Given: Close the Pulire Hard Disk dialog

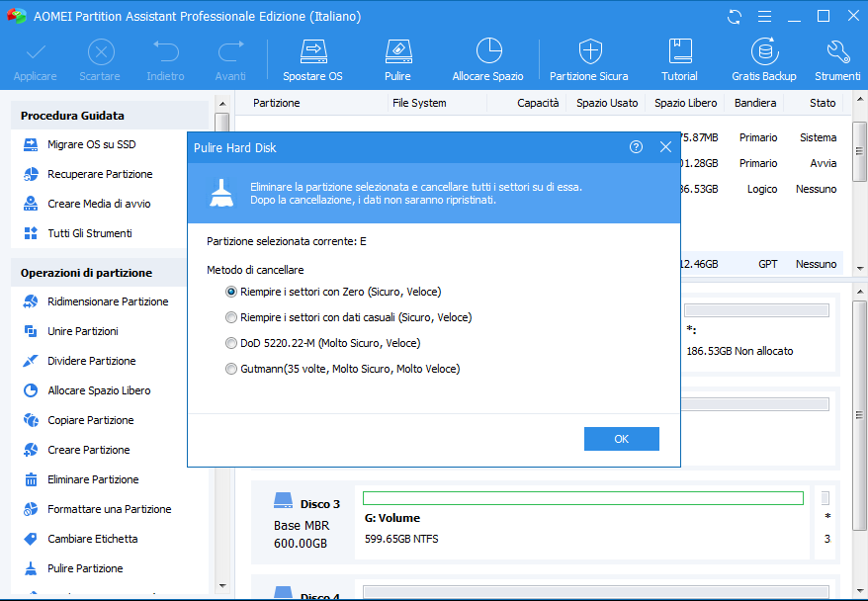Looking at the screenshot, I should [x=665, y=146].
